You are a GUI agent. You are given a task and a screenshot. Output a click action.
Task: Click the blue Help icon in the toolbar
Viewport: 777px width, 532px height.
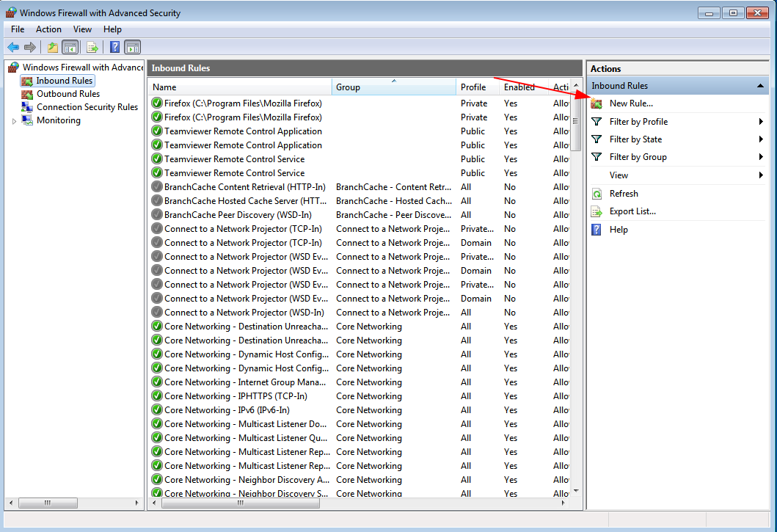click(115, 48)
